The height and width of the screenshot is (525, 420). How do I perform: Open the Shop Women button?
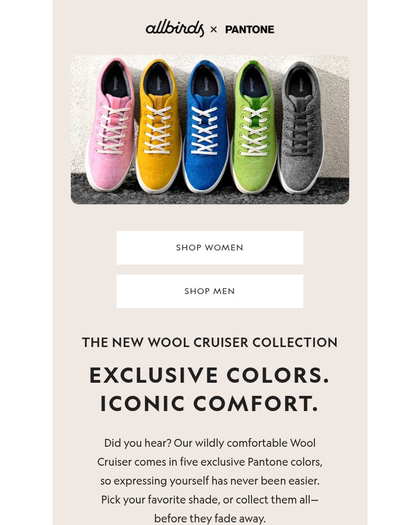pyautogui.click(x=209, y=248)
